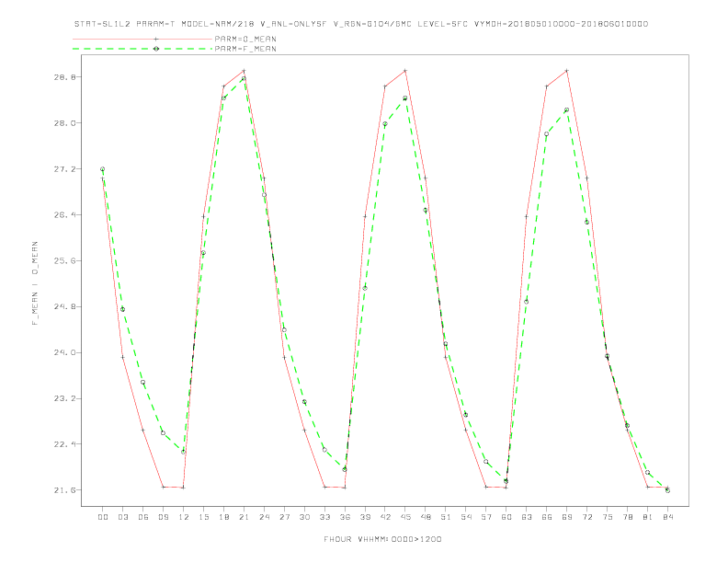Click x-axis hour label 39
The width and height of the screenshot is (728, 563).
(x=365, y=517)
